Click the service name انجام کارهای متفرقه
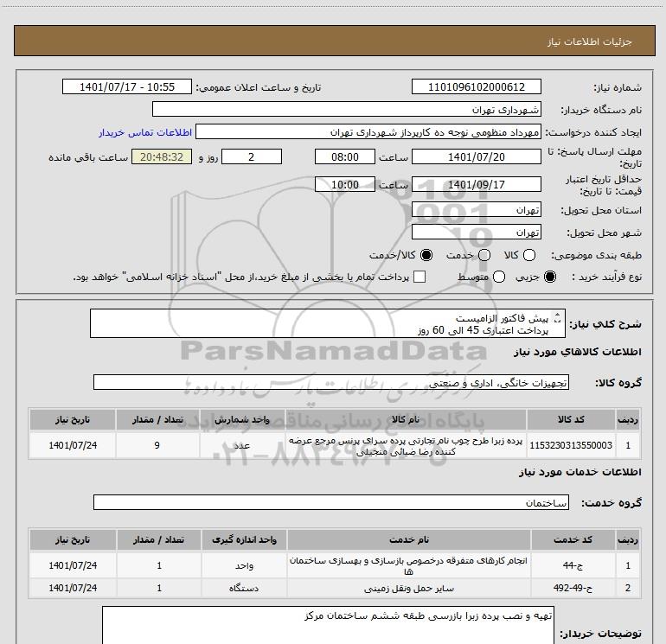This screenshot has width=666, height=644. 408,565
